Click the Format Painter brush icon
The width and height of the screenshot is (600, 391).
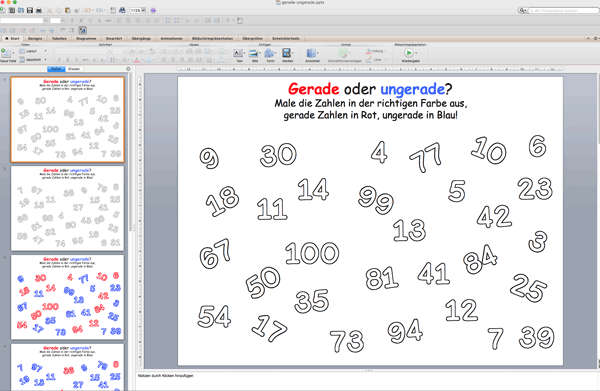click(x=77, y=10)
